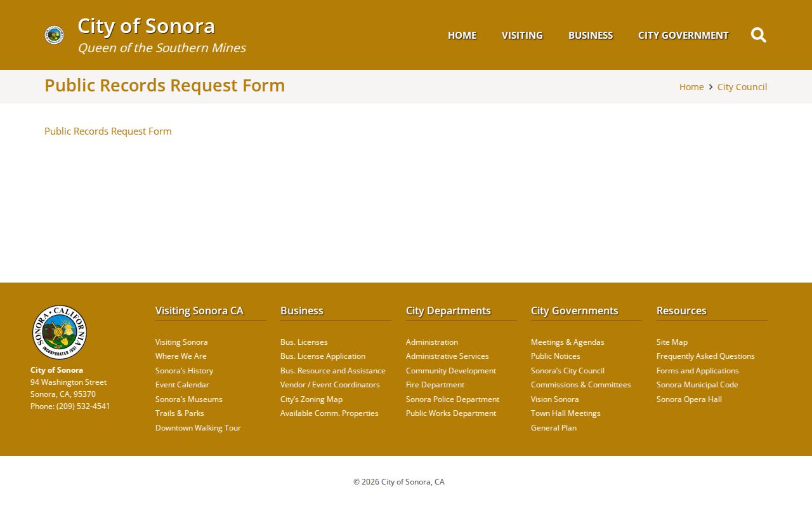
Task: Click the City Governments footer heading
Action: point(575,311)
